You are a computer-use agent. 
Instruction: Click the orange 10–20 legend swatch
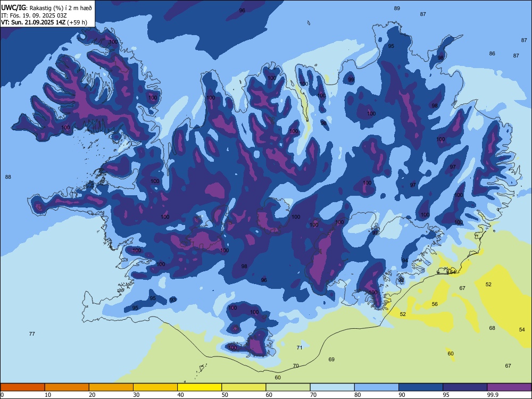click(x=67, y=387)
